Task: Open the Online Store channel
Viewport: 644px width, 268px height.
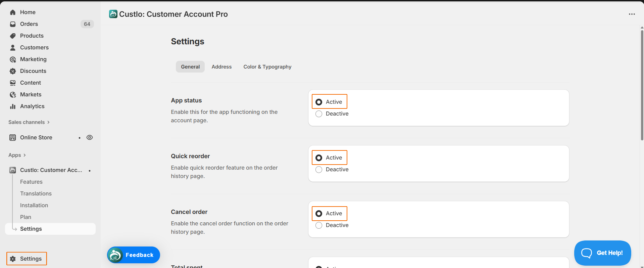Action: [36, 137]
